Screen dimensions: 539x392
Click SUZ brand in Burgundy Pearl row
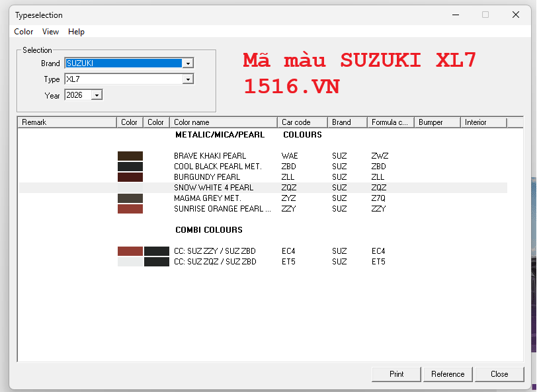pos(339,177)
